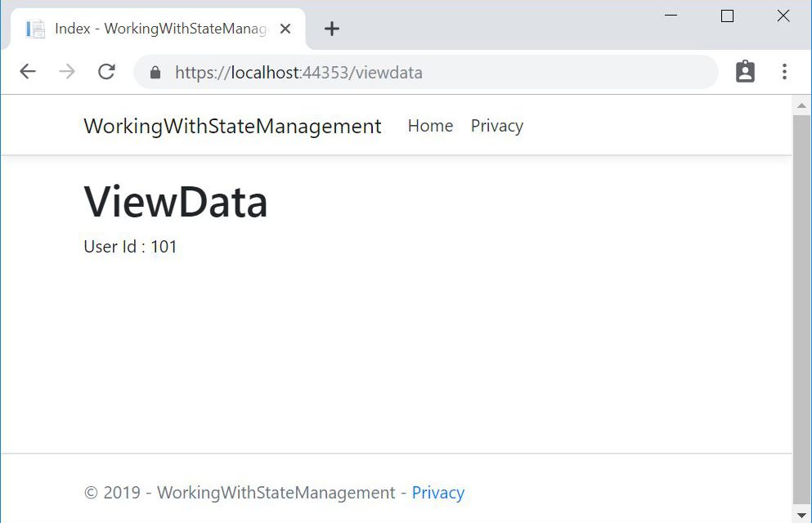The width and height of the screenshot is (812, 523).
Task: Open the WorkingWithStateManagement brand link
Action: point(232,126)
